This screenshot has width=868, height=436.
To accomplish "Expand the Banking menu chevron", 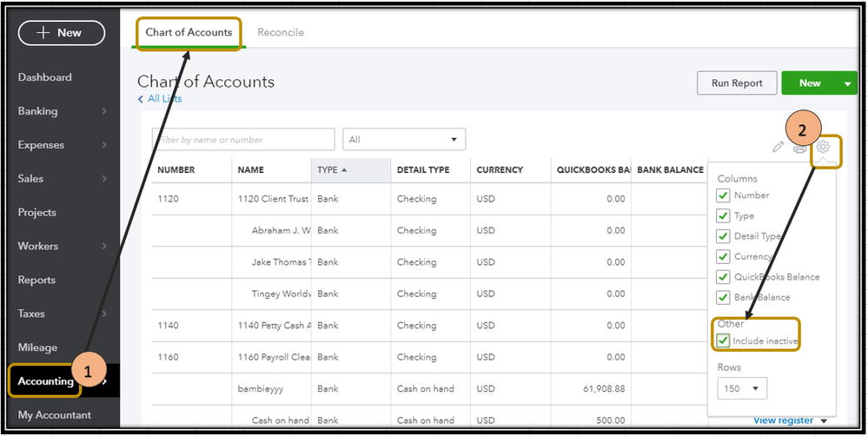I will [104, 111].
